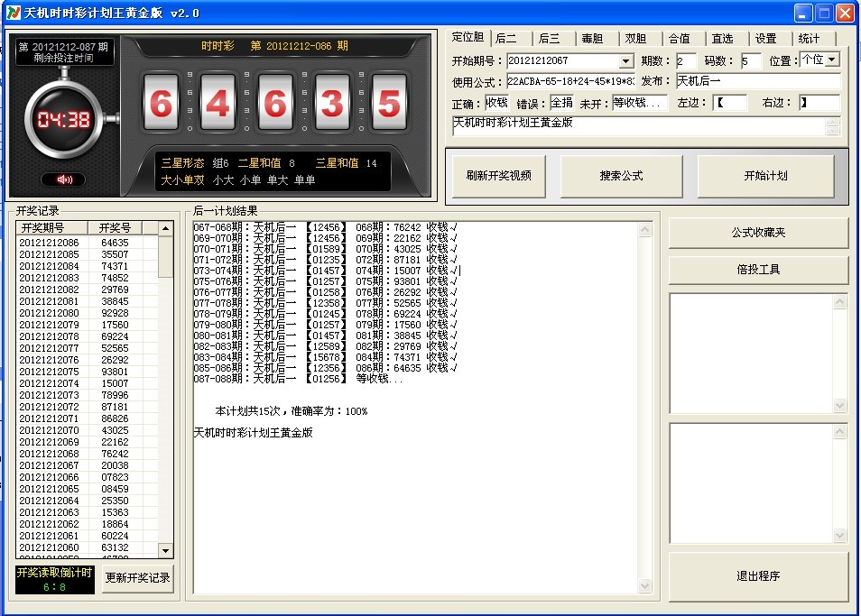Image resolution: width=861 pixels, height=616 pixels.
Task: Switch to the 合值 tab
Action: pos(680,39)
